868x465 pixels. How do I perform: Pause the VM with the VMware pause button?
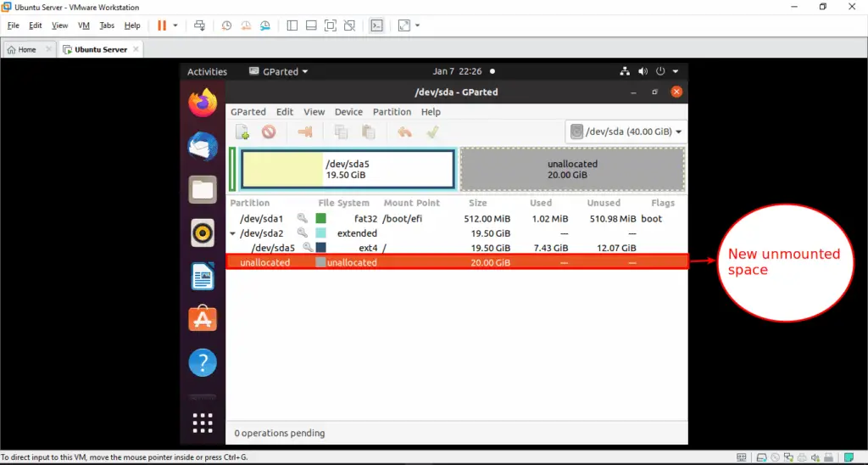[162, 25]
